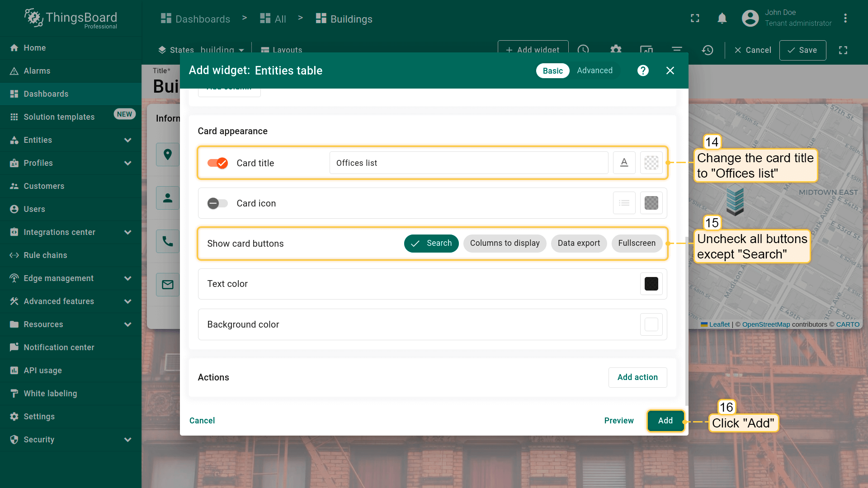Expand the Security sidebar section
868x488 pixels.
click(127, 440)
